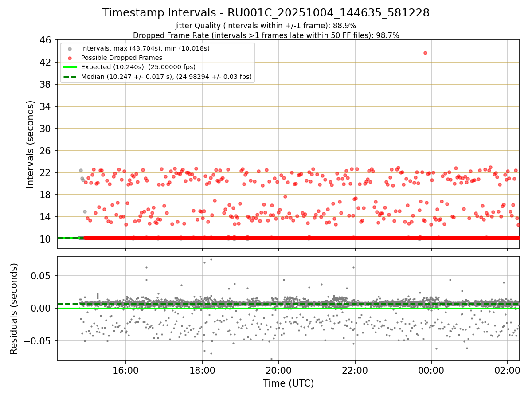Image resolution: width=532 pixels, height=399 pixels.
Task: Click the '00:00' x-axis tick label
Action: click(x=431, y=370)
